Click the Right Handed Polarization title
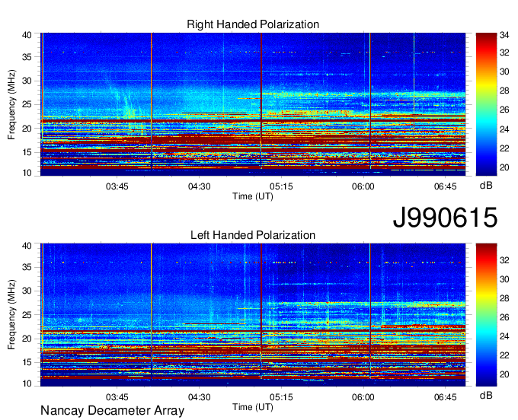 coord(253,24)
